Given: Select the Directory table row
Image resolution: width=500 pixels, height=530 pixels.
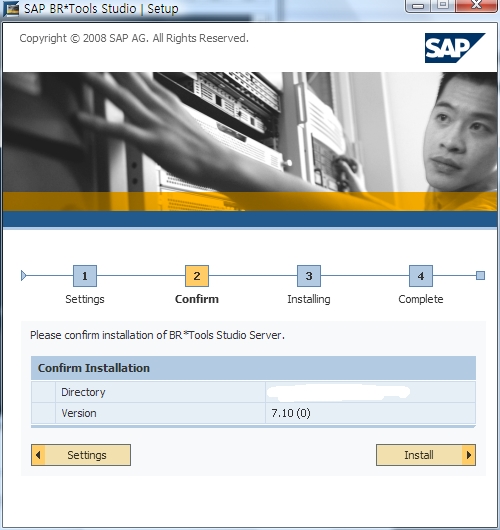Looking at the screenshot, I should [253, 392].
